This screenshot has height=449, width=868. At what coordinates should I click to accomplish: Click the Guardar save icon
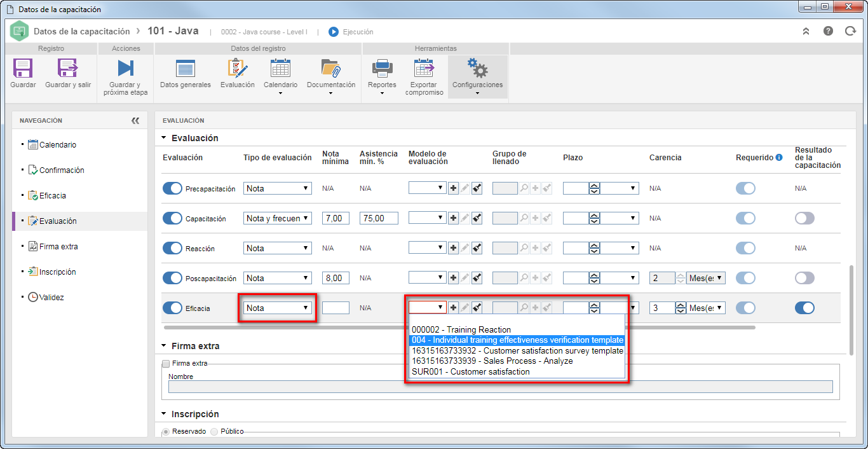23,69
